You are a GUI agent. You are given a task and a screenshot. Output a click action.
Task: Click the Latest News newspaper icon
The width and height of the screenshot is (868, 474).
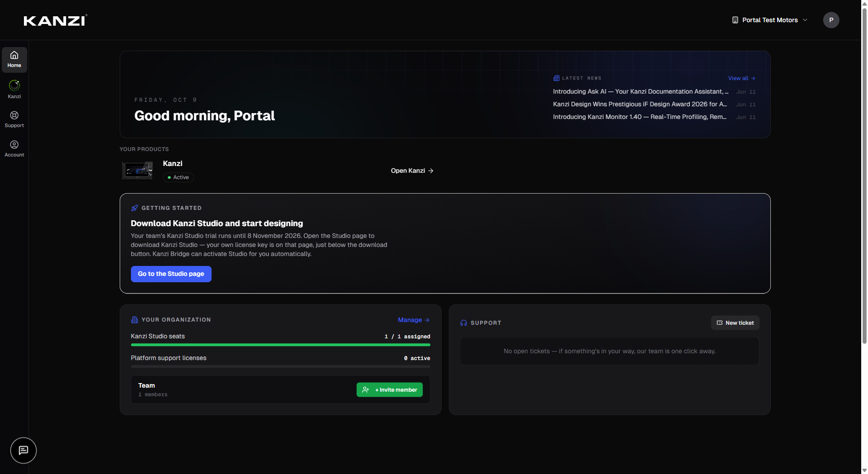pyautogui.click(x=557, y=78)
